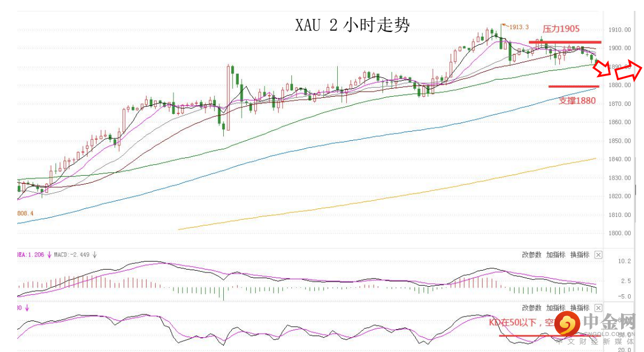This screenshot has height=352, width=644.
Task: Select the 支撑1880 support label
Action: [x=577, y=101]
